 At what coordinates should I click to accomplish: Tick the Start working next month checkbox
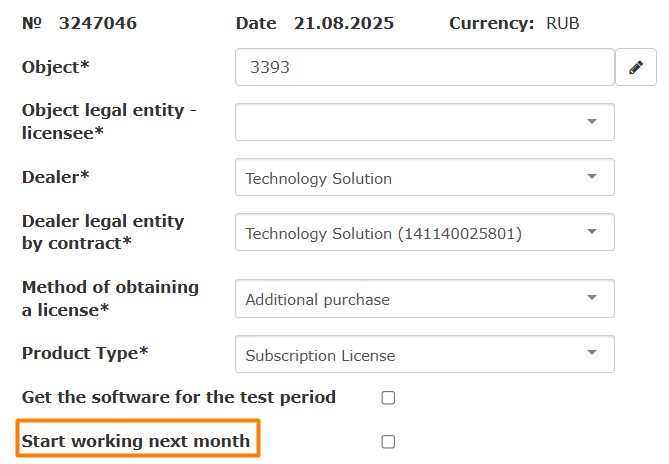388,441
